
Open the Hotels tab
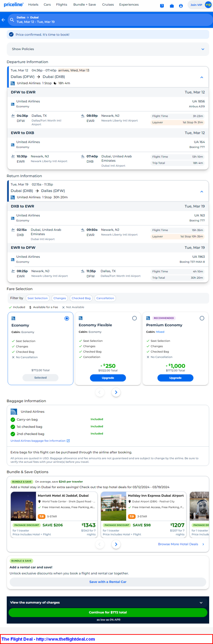click(x=33, y=4)
